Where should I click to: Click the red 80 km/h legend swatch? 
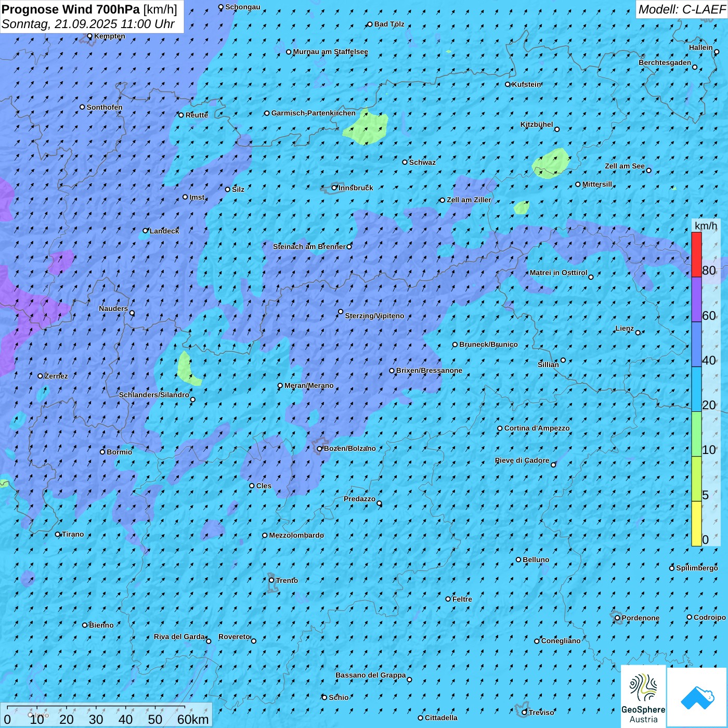[x=696, y=254]
